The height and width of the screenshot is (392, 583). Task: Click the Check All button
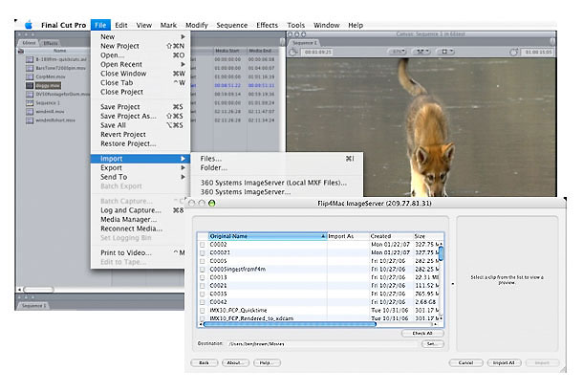pos(422,334)
